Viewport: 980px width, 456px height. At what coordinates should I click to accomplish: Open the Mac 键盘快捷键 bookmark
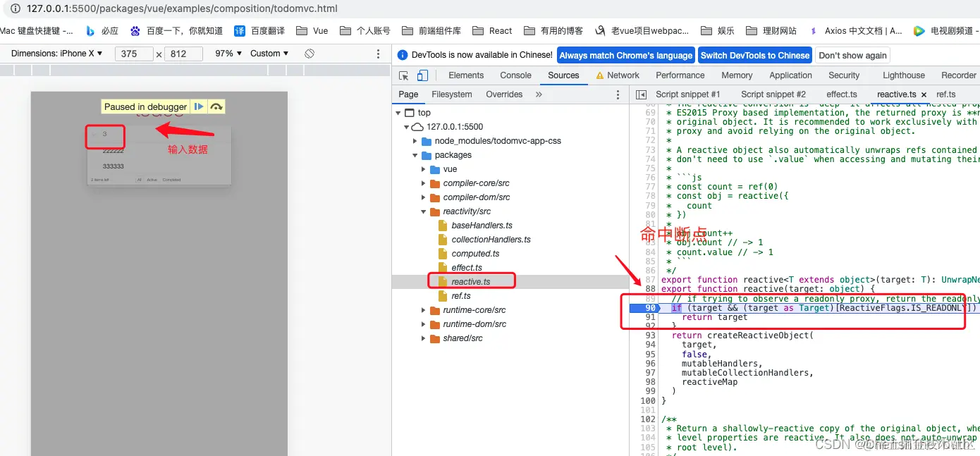point(37,31)
